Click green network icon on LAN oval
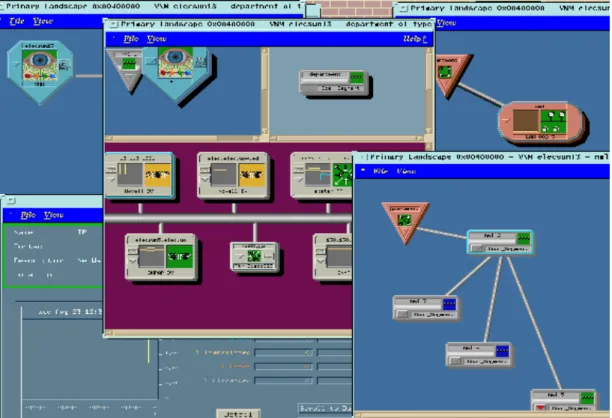This screenshot has width=612, height=418. (x=553, y=121)
